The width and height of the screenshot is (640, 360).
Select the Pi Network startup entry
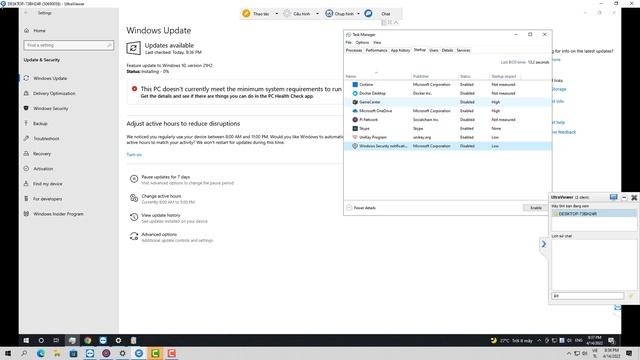click(448, 120)
